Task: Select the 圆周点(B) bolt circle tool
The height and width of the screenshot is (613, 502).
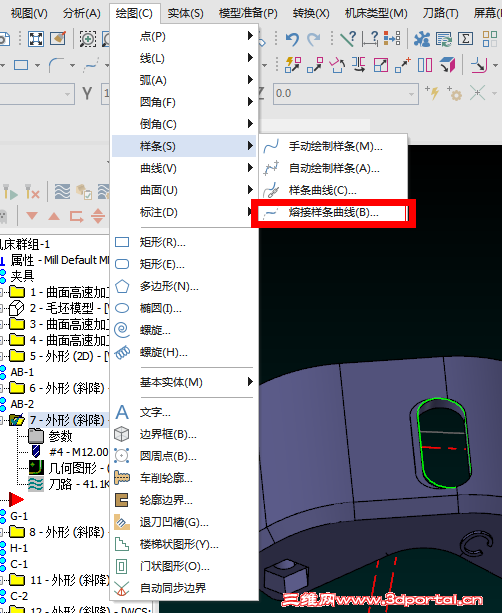Action: coord(184,456)
